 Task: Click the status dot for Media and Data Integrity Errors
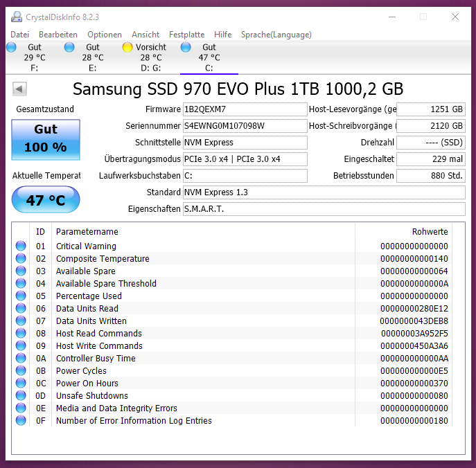(21, 408)
